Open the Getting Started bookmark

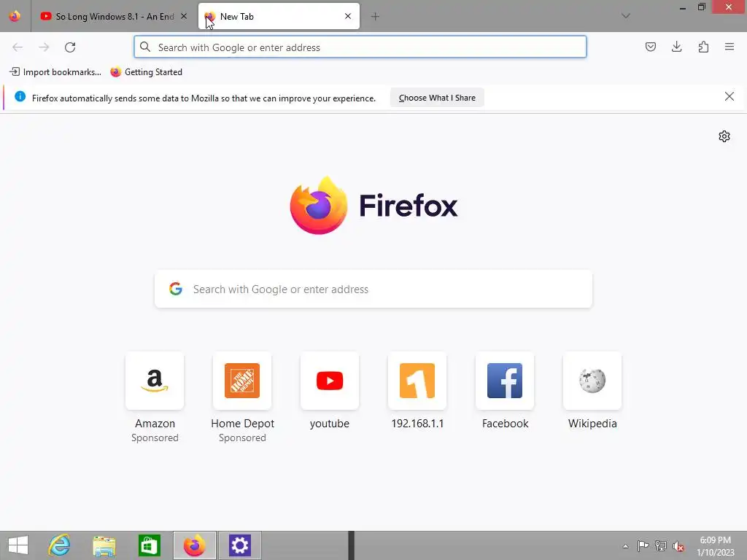click(146, 72)
